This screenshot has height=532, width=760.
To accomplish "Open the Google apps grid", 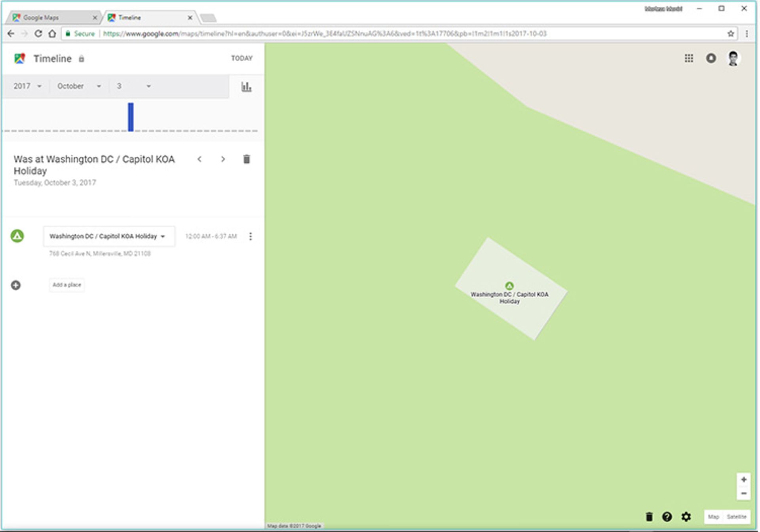I will tap(689, 58).
